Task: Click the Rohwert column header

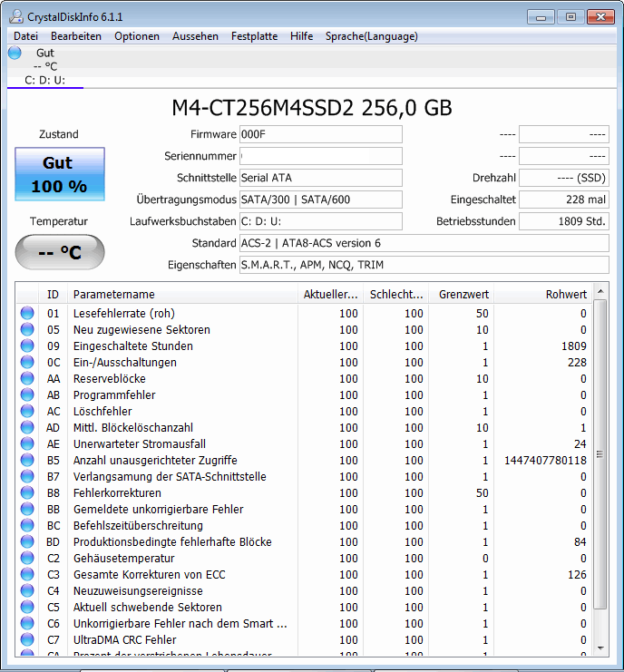Action: coord(543,295)
